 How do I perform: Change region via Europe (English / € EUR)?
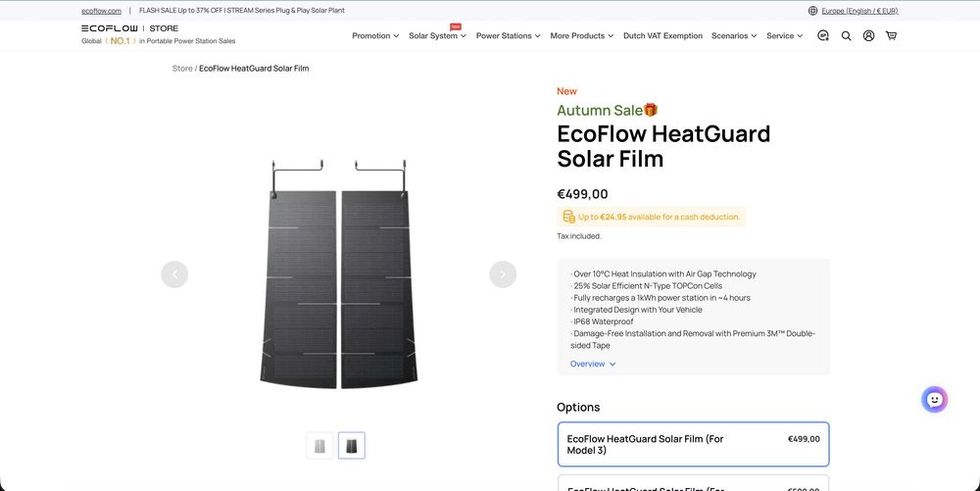coord(859,11)
